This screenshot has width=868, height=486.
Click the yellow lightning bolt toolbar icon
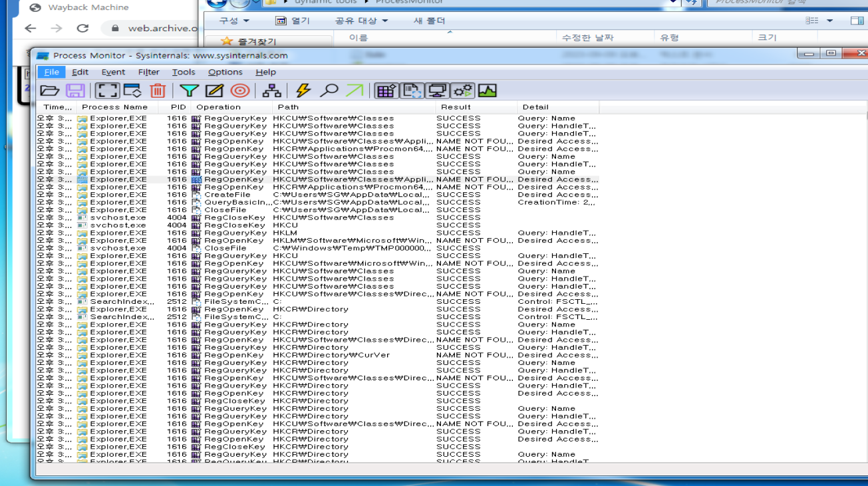303,90
